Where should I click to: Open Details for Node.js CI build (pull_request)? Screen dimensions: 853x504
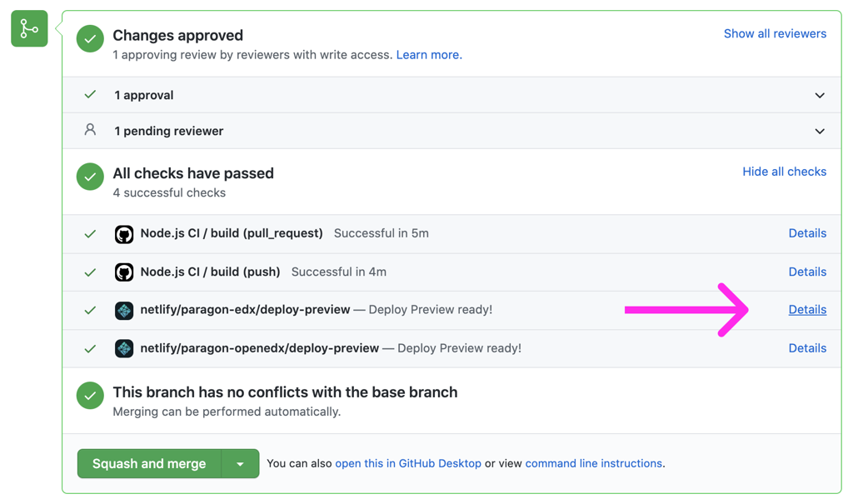click(807, 233)
